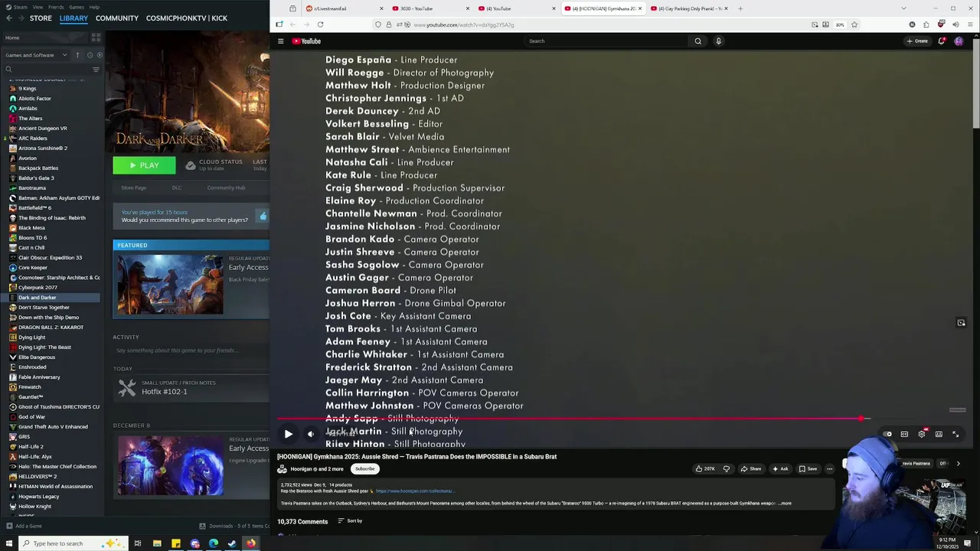Search the Steam library games list
Image resolution: width=980 pixels, height=551 pixels.
(46, 70)
